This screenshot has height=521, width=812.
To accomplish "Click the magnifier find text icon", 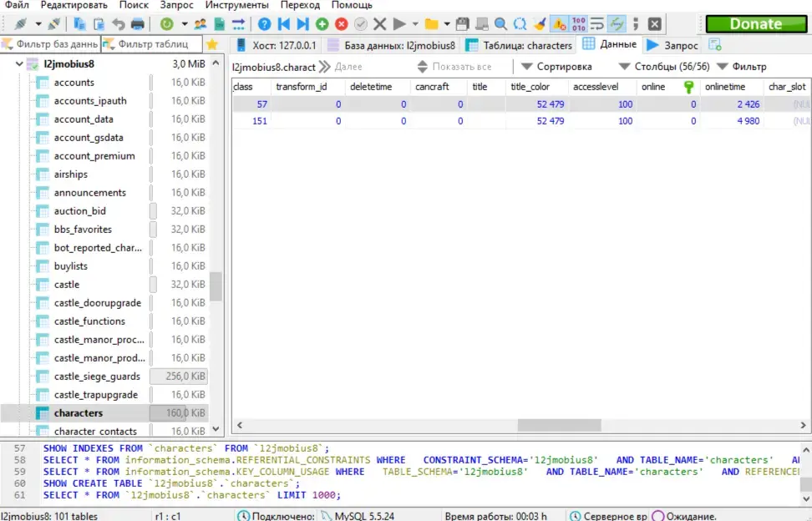I will point(500,24).
